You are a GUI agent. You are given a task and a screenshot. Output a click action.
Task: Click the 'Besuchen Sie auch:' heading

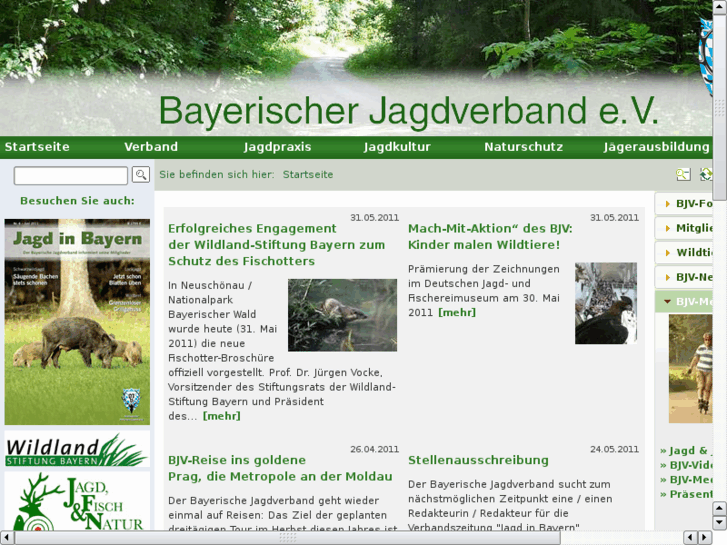click(x=77, y=201)
